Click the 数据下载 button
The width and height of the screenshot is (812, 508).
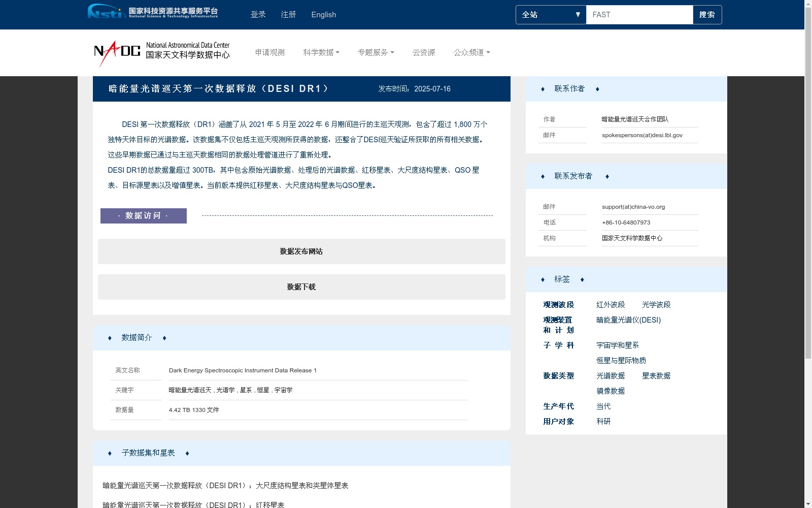click(301, 287)
